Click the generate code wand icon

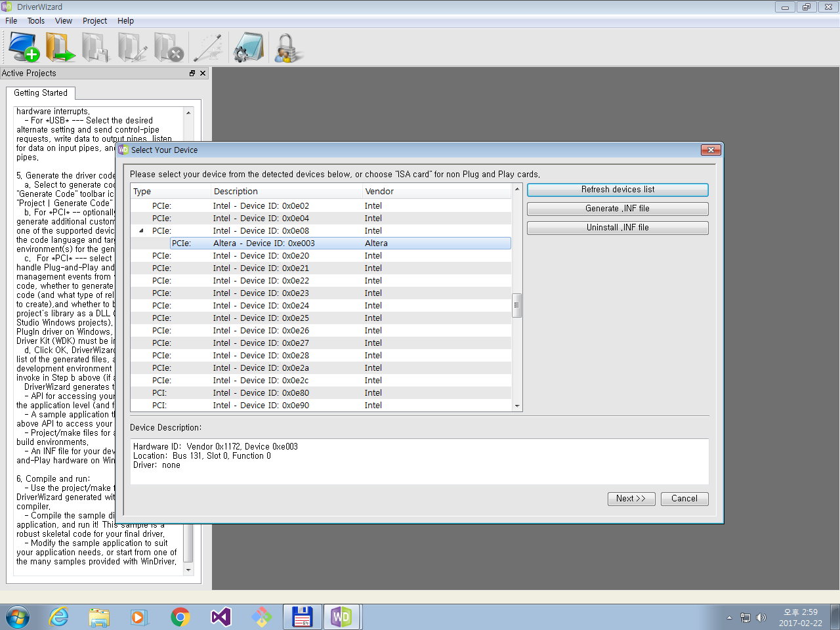208,47
